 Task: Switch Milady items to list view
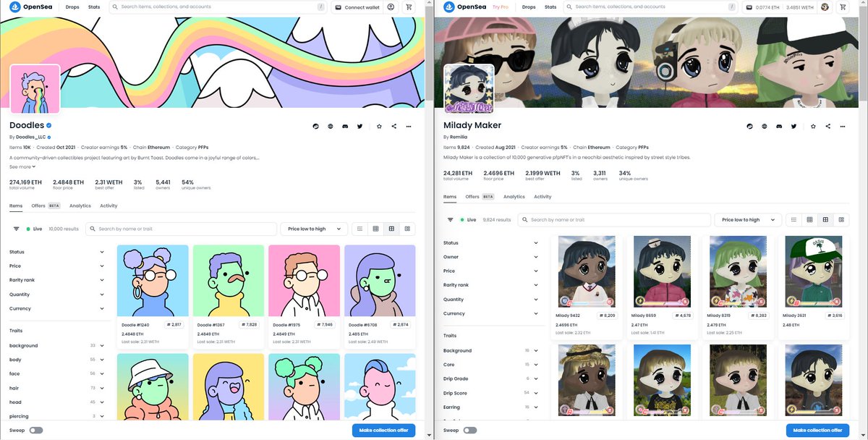coord(793,219)
